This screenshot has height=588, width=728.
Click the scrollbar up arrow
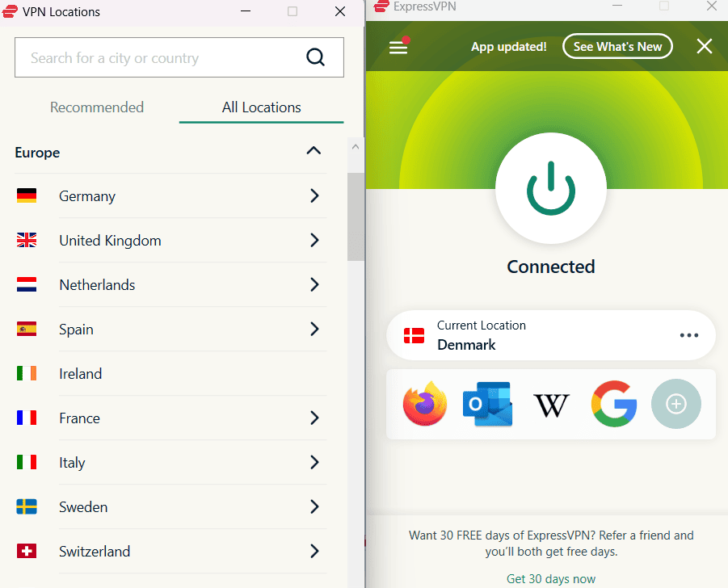(x=356, y=147)
